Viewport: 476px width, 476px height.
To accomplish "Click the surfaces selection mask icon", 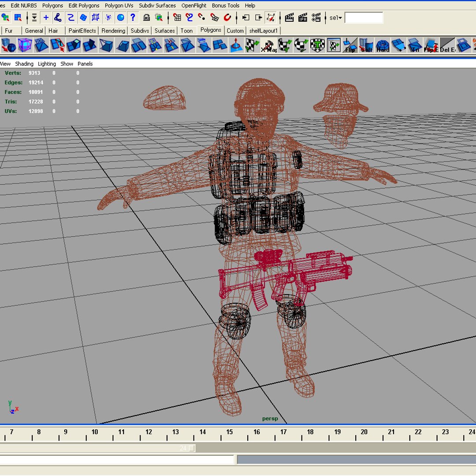I will (83, 18).
